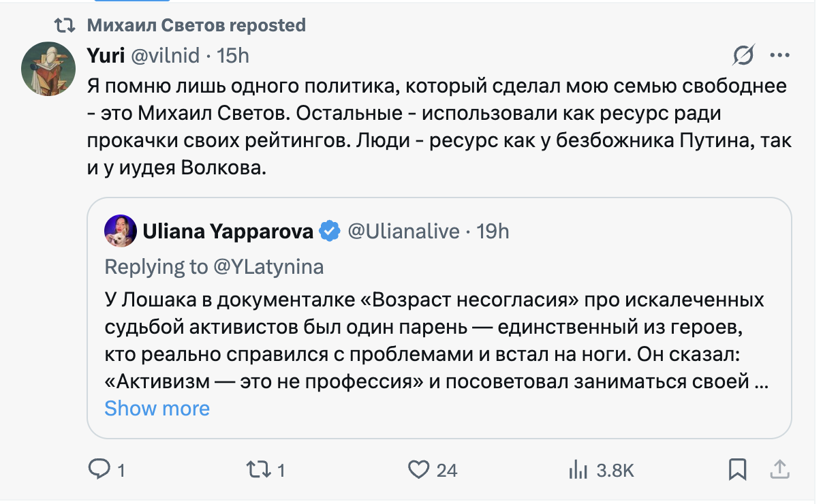The width and height of the screenshot is (823, 504).
Task: Click Uliana Yapparova's verified badge
Action: coord(330,232)
